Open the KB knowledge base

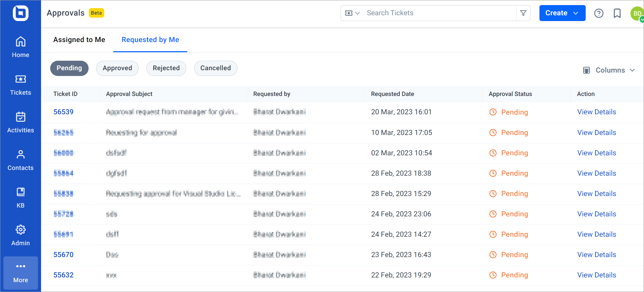pyautogui.click(x=20, y=198)
